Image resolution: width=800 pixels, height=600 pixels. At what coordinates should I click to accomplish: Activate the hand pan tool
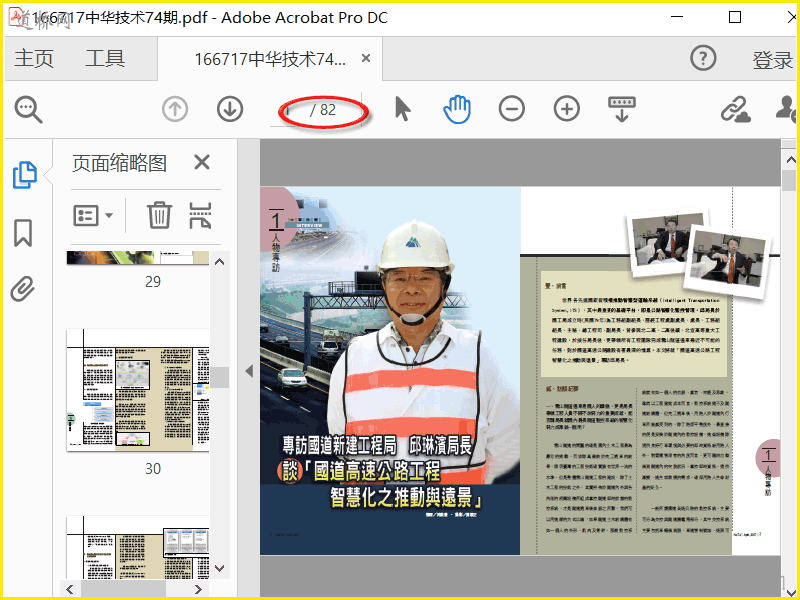(457, 109)
